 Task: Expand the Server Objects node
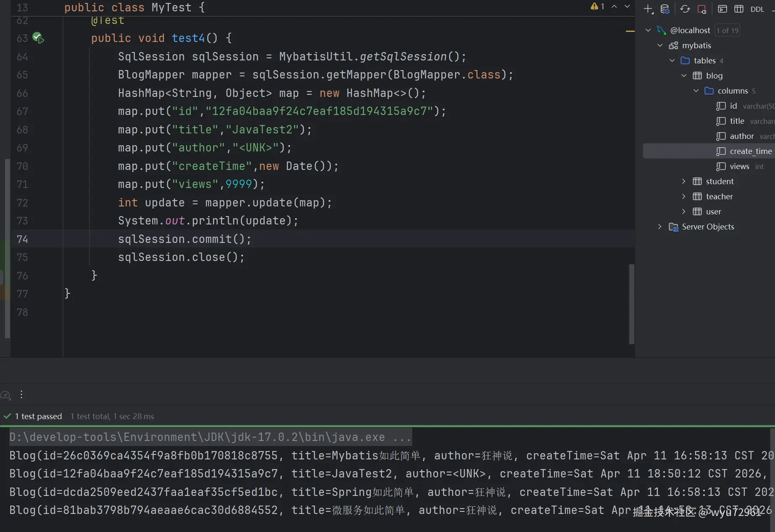[x=660, y=227]
